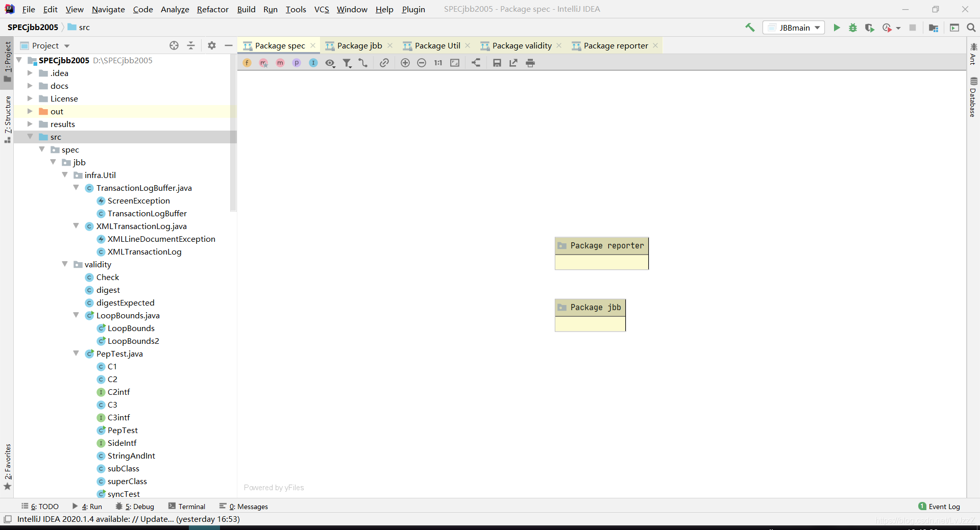Viewport: 980px width, 530px height.
Task: Click the edge creation mode icon
Action: [x=363, y=63]
